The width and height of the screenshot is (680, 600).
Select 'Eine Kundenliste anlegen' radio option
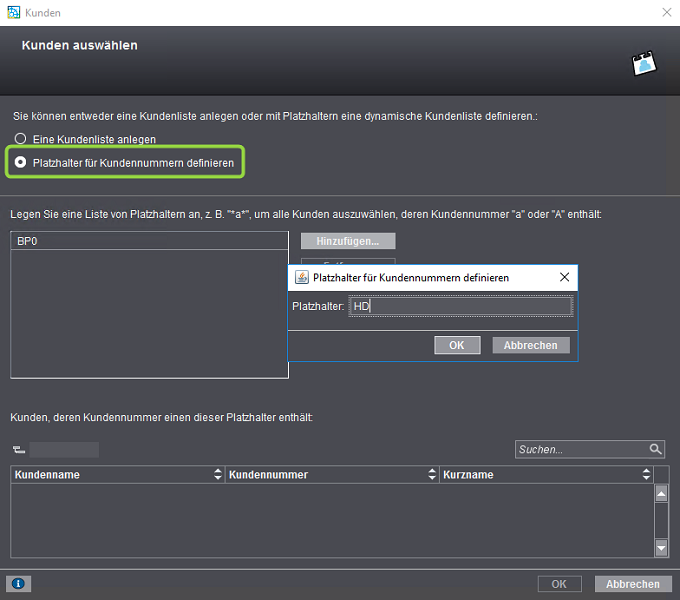click(20, 139)
